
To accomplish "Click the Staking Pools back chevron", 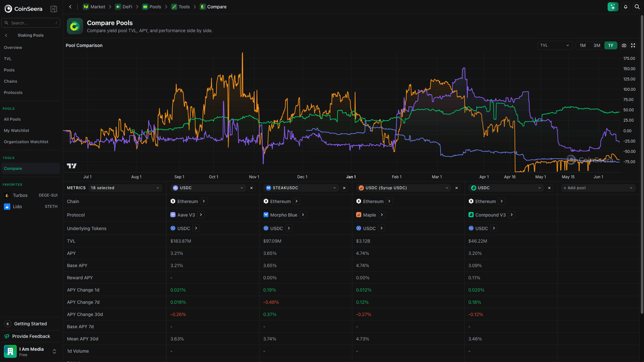I will pyautogui.click(x=6, y=35).
